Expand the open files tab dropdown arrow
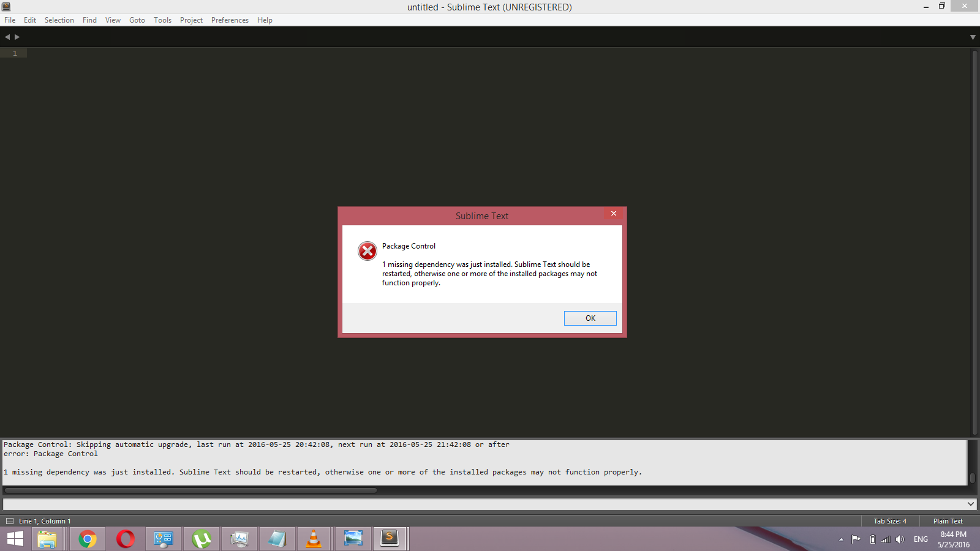The image size is (980, 551). click(973, 37)
